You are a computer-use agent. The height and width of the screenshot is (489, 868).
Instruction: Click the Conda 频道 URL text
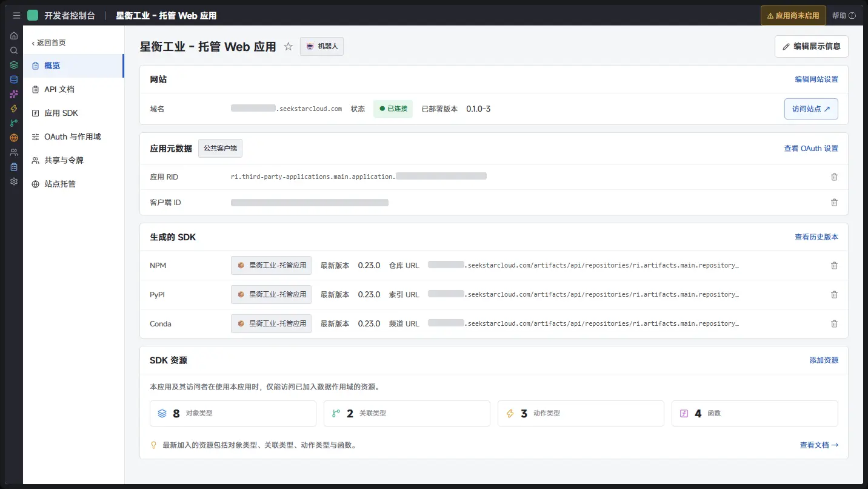click(x=584, y=323)
